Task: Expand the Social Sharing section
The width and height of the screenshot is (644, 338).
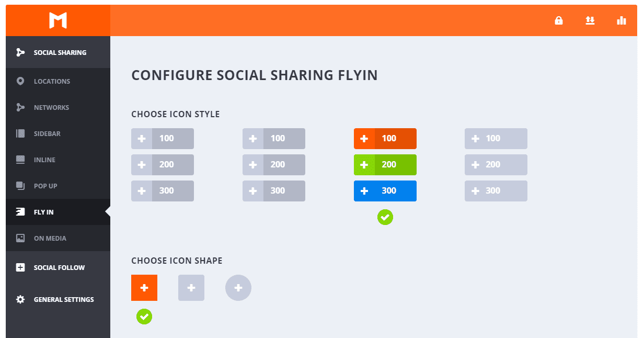Action: tap(60, 52)
